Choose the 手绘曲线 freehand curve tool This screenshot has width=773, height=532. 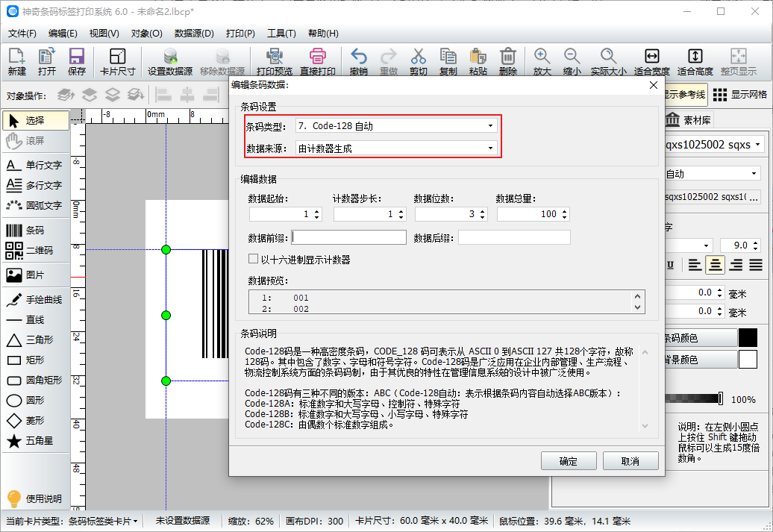click(x=36, y=300)
